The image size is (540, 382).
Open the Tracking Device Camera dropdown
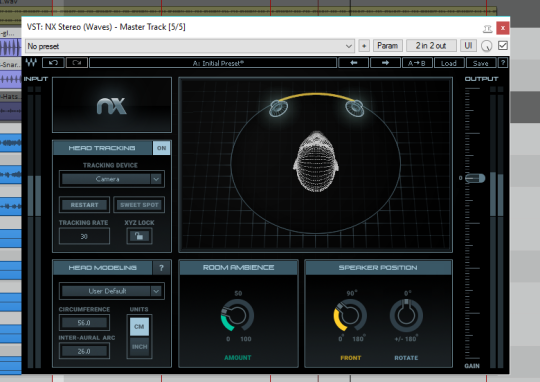coord(112,179)
